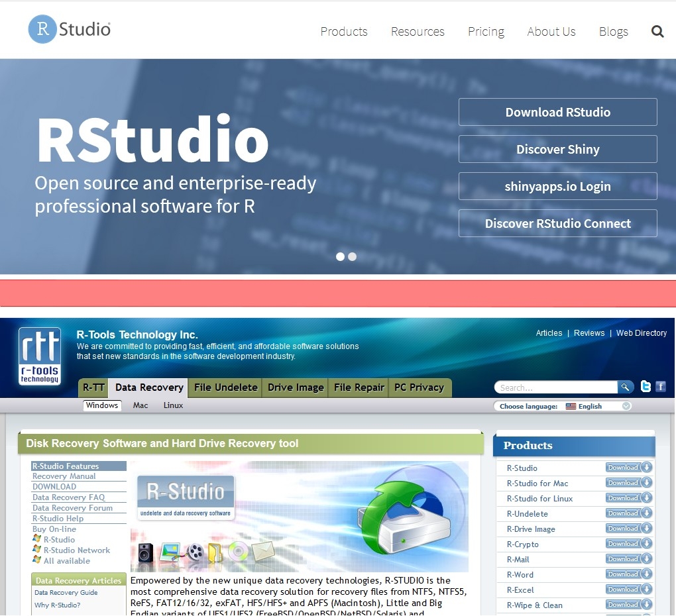Screen dimensions: 676x616
Task: Open the Buy On-line sidebar link
Action: 54,529
